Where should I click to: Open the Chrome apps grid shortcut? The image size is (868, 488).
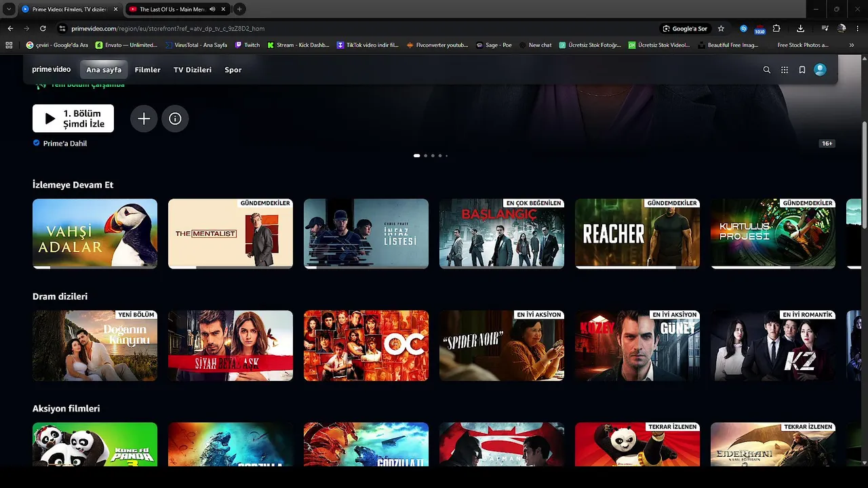point(9,45)
